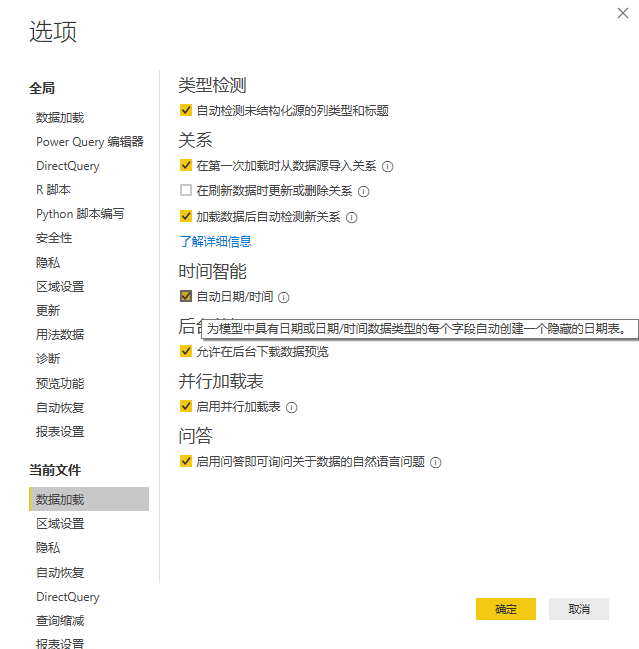
Task: Select DirectQuery under 全局
Action: tap(68, 166)
